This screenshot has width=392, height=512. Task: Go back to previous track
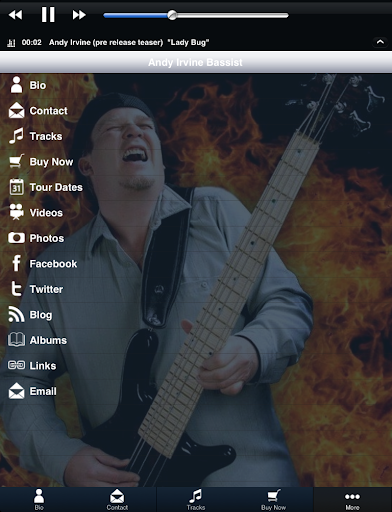15,15
